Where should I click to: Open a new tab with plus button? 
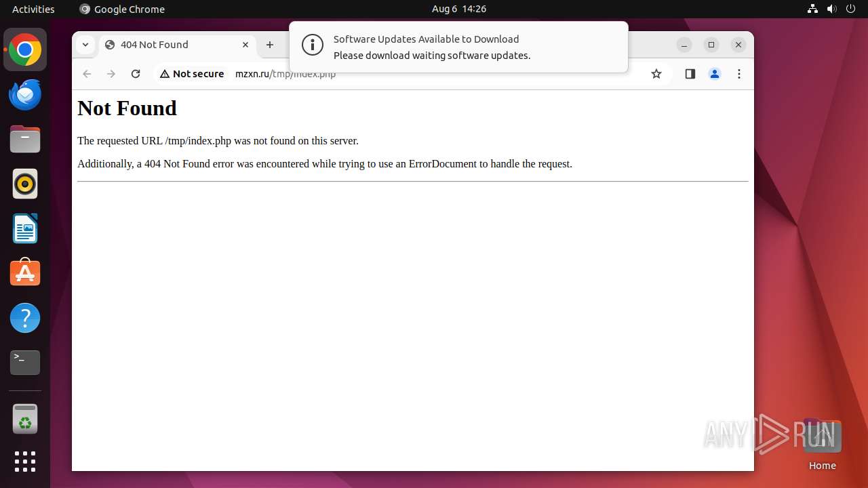pos(270,45)
